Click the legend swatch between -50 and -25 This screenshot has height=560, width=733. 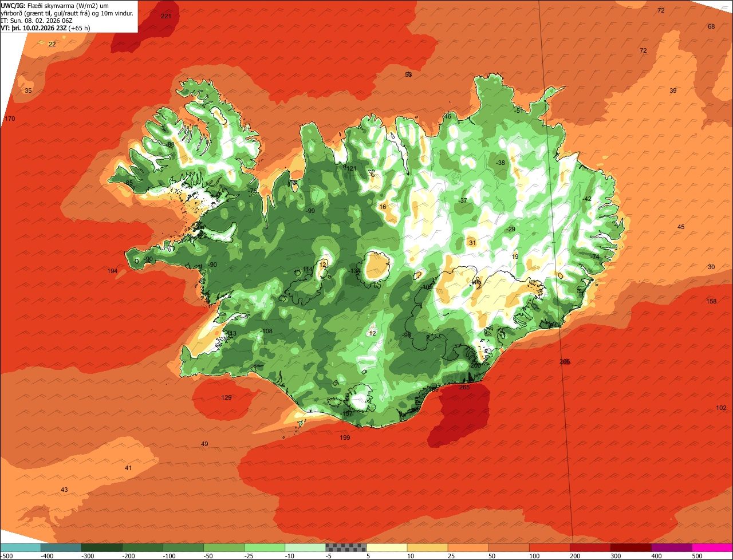click(x=224, y=547)
